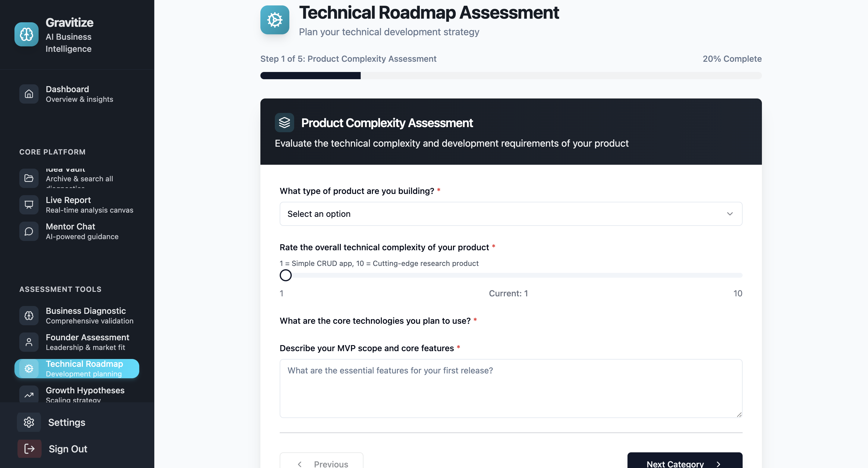868x468 pixels.
Task: Focus the MVP scope text area
Action: pyautogui.click(x=511, y=388)
